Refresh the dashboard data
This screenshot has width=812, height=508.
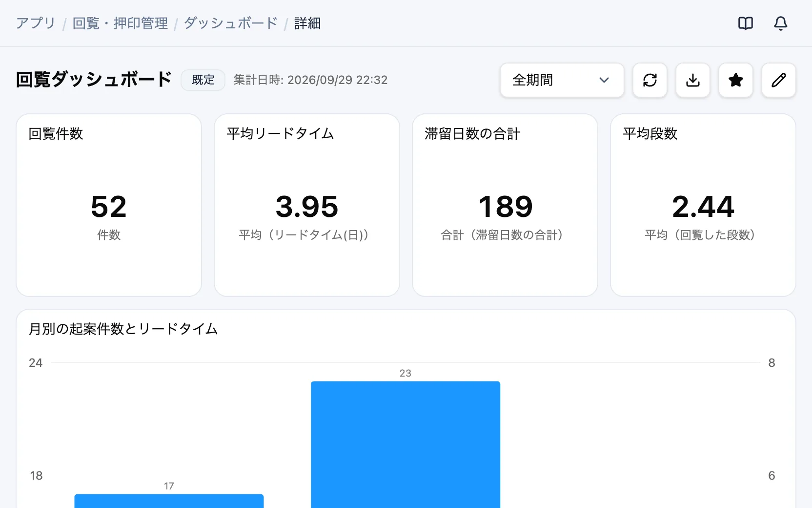coord(650,80)
